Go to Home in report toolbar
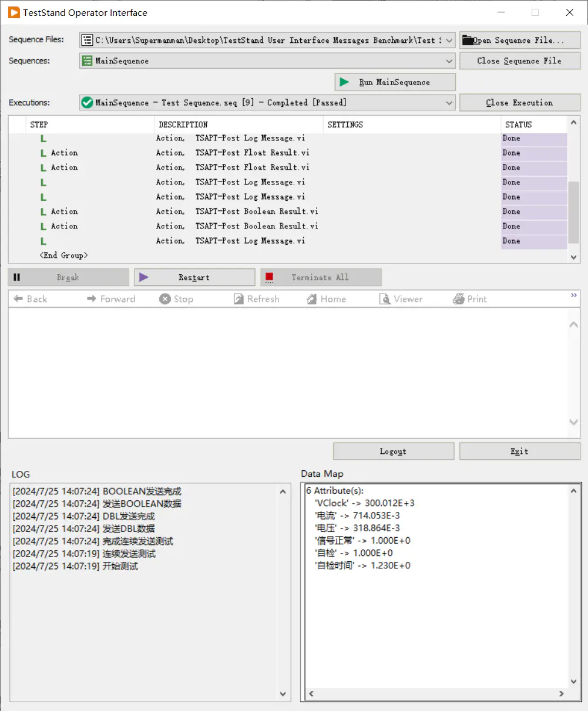Screen dimensions: 588x711 (x=312, y=299)
